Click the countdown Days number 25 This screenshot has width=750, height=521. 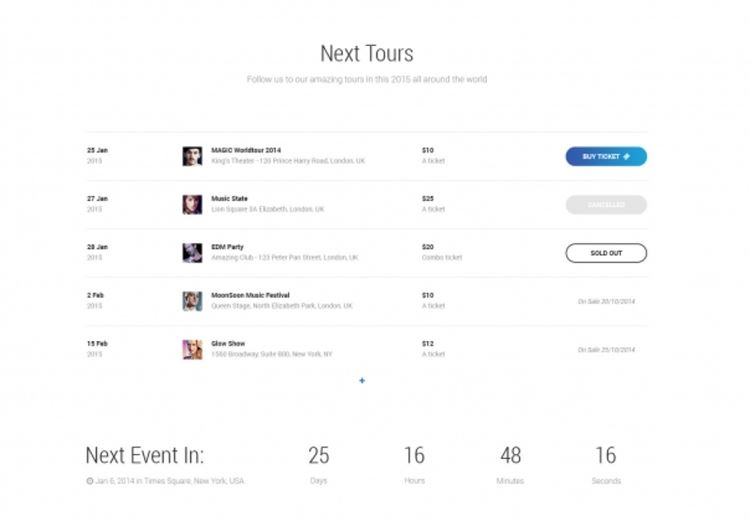(318, 456)
